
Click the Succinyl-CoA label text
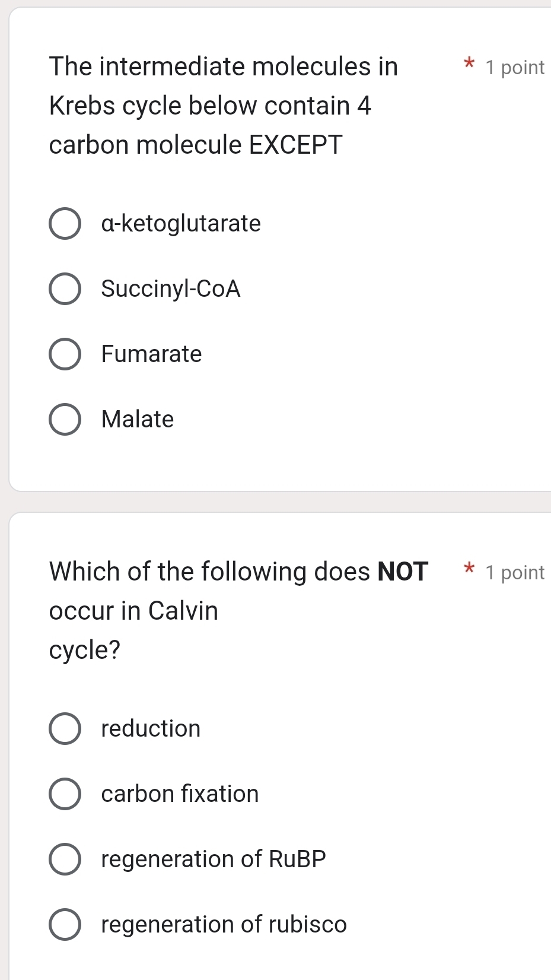click(x=170, y=289)
